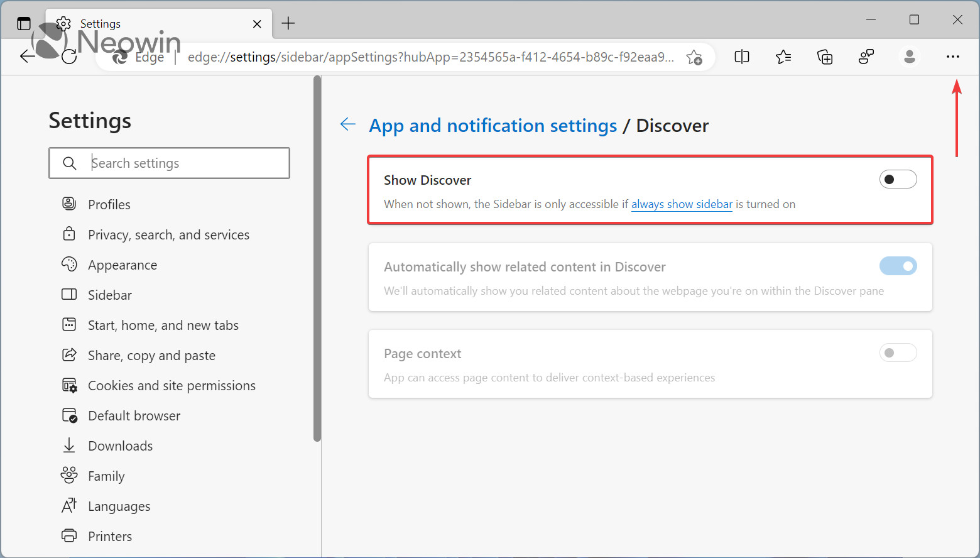Open the always show sidebar link
The width and height of the screenshot is (980, 558).
point(682,204)
